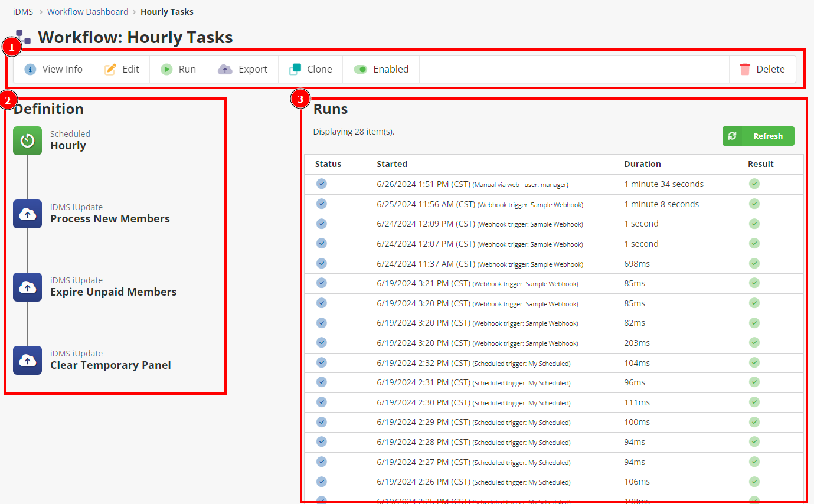Toggle the Enabled switch off
This screenshot has height=504, width=814.
click(361, 69)
